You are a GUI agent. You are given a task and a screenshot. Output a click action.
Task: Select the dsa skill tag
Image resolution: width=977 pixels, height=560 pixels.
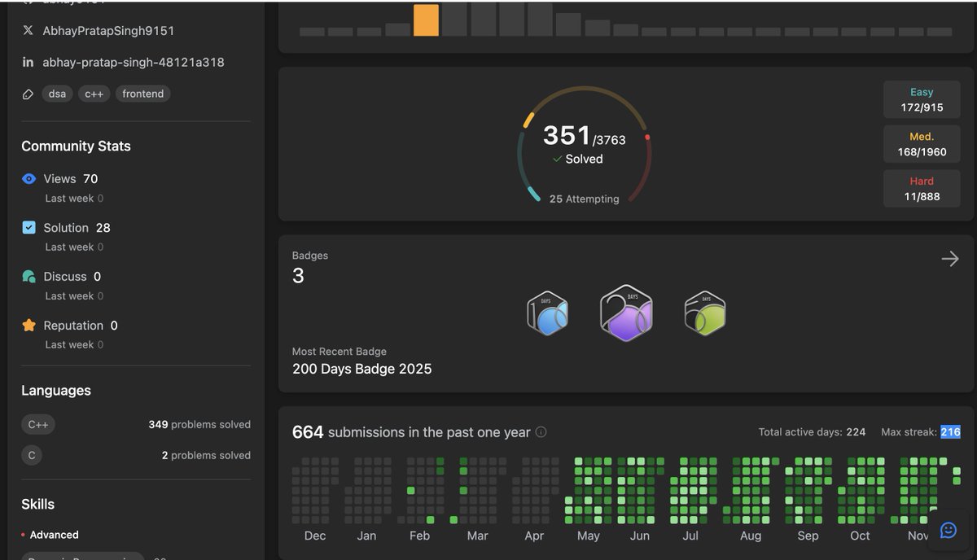pyautogui.click(x=57, y=94)
